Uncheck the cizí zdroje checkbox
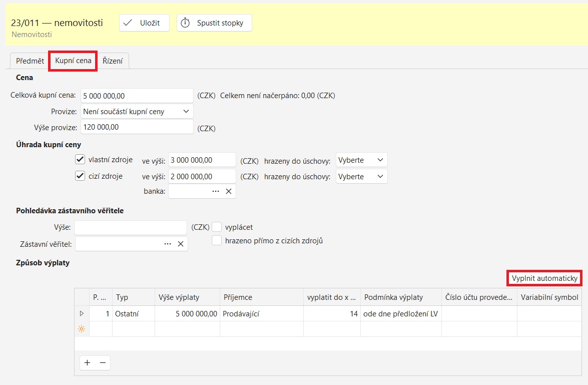 pos(80,176)
